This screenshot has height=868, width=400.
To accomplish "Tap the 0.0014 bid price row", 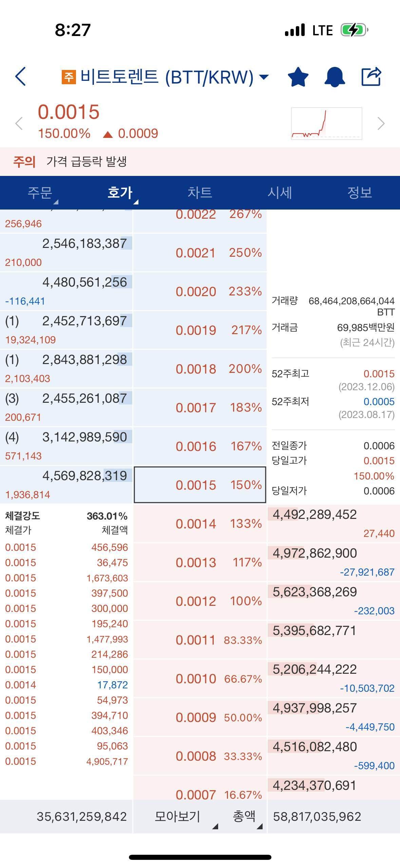I will tap(200, 524).
